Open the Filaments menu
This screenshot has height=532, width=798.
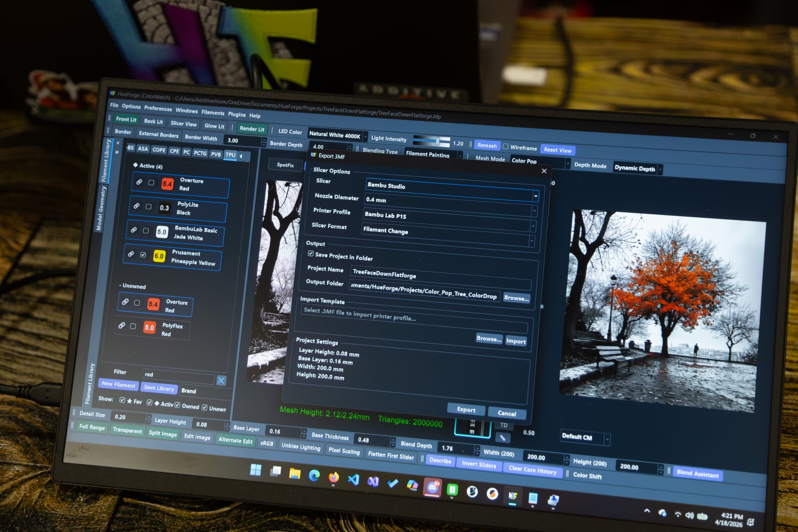[213, 113]
